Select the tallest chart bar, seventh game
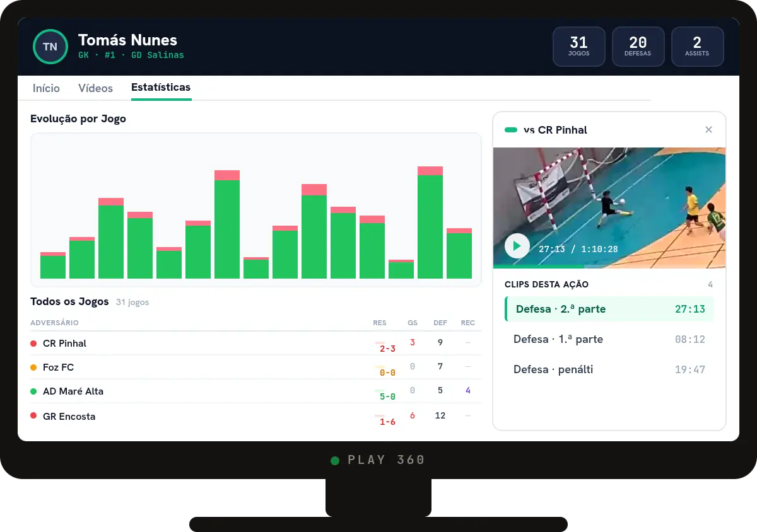Screen dimensions: 757x532 [x=227, y=224]
